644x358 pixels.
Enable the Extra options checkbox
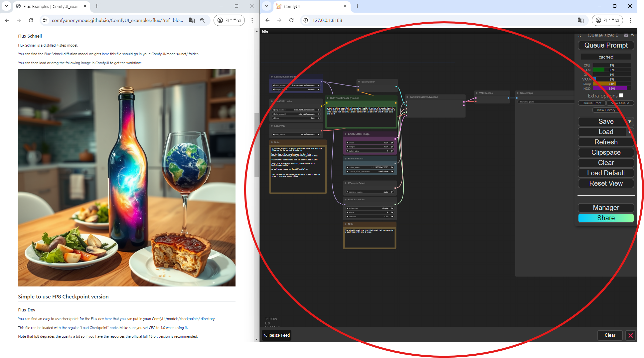coord(621,95)
